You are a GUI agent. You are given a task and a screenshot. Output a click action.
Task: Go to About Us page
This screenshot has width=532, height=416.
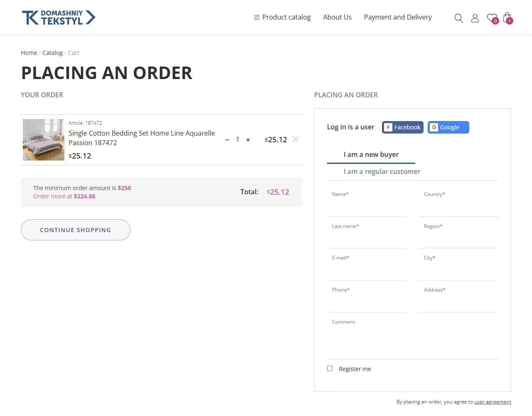pyautogui.click(x=337, y=17)
